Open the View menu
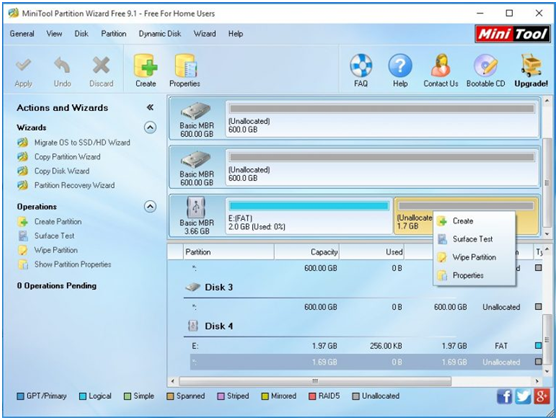 (x=54, y=34)
